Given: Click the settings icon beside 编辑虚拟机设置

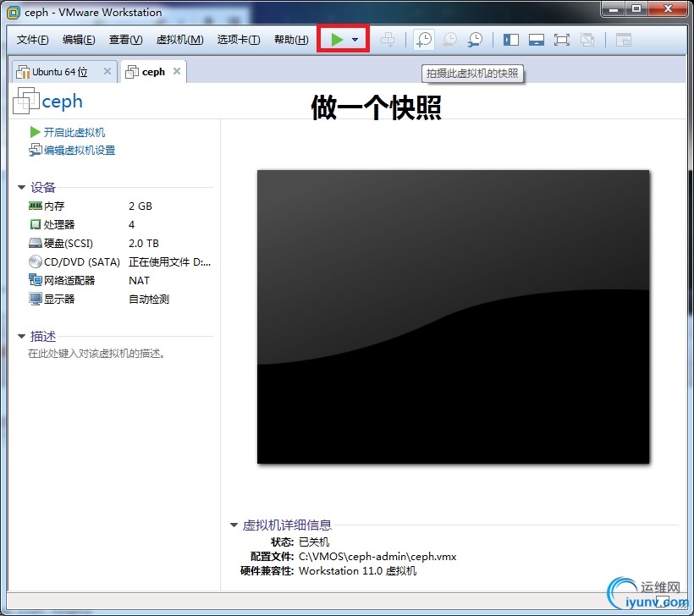Looking at the screenshot, I should pyautogui.click(x=36, y=150).
